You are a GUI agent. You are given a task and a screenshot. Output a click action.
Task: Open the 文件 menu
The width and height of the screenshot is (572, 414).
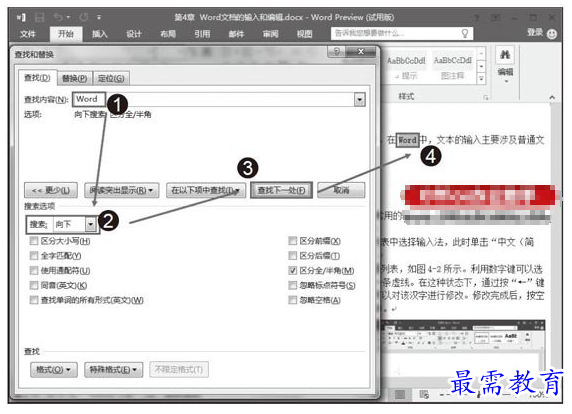(x=28, y=34)
